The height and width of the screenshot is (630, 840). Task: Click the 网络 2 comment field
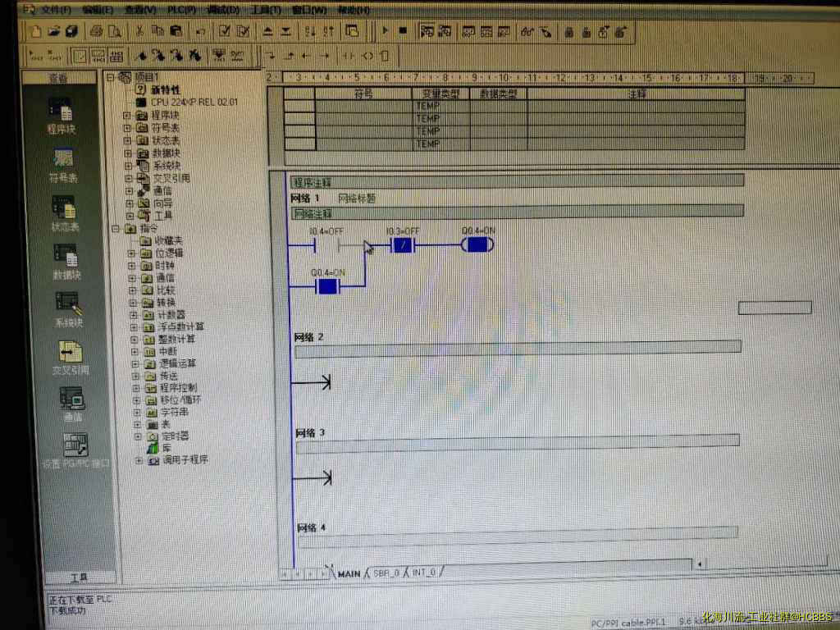(517, 347)
